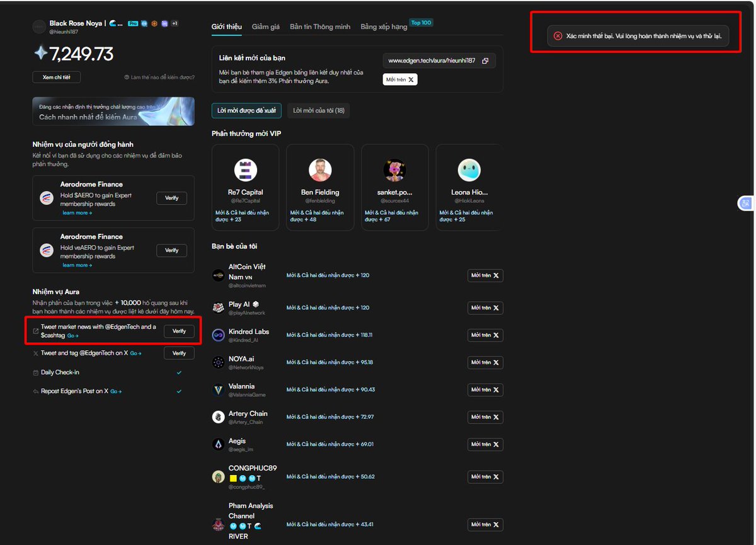The height and width of the screenshot is (545, 756).
Task: Click the Aegis avatar icon
Action: coord(219,445)
